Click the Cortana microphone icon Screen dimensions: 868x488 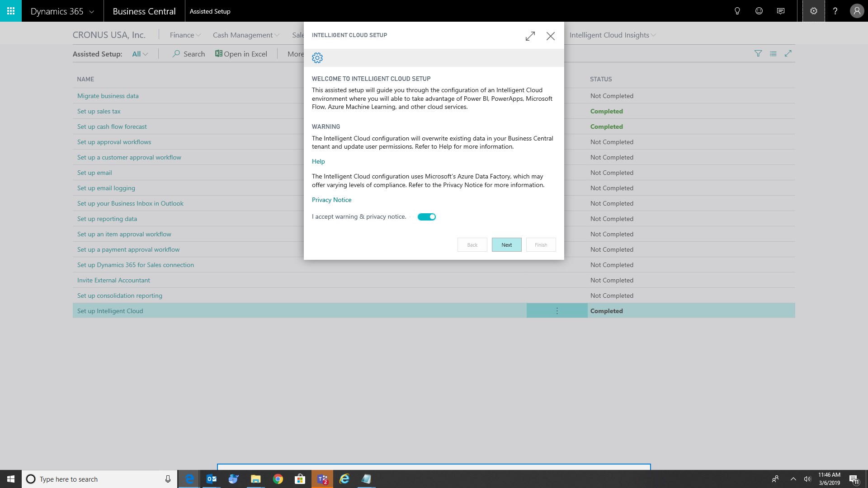tap(168, 479)
